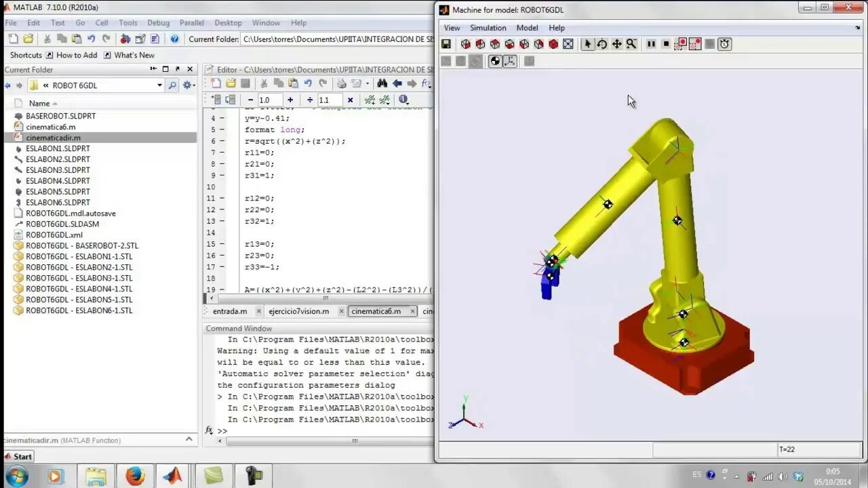Select cinematicadir.m file
The height and width of the screenshot is (488, 868).
click(x=54, y=138)
